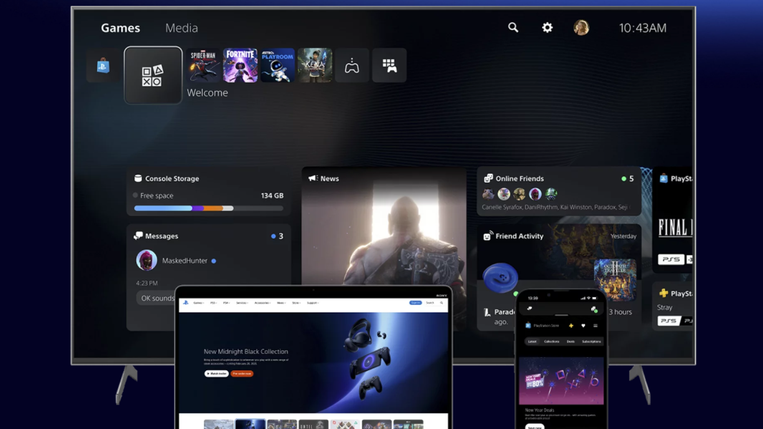Tap the PlayStation Store icon on phone
This screenshot has width=763, height=429.
point(528,325)
